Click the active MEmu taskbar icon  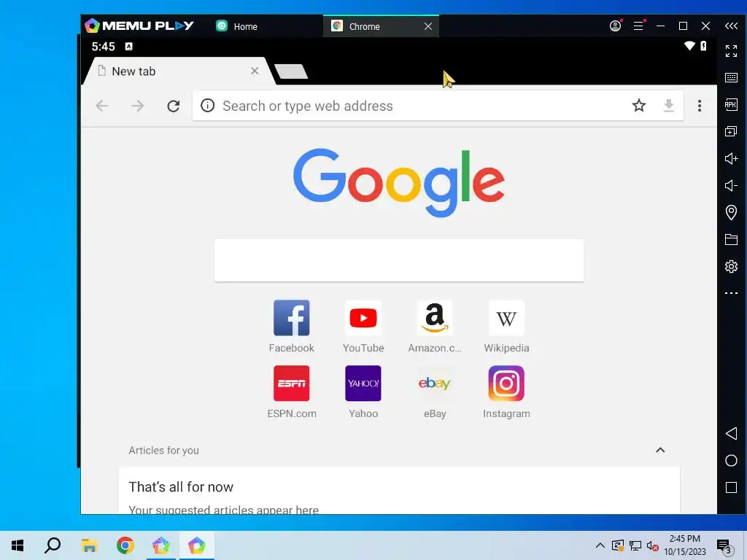(197, 545)
